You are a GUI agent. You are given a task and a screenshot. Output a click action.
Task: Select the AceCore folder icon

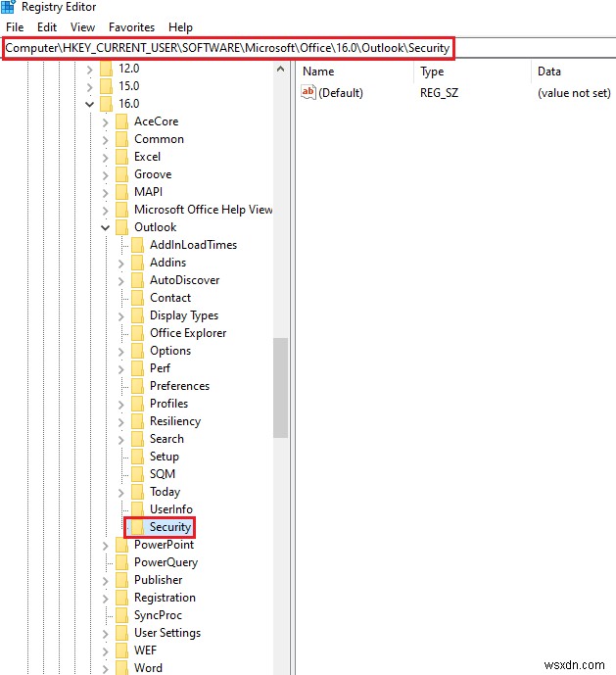121,121
